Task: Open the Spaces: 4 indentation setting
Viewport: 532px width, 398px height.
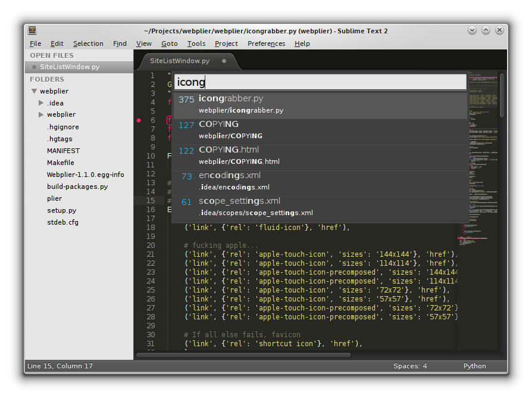Action: [409, 366]
